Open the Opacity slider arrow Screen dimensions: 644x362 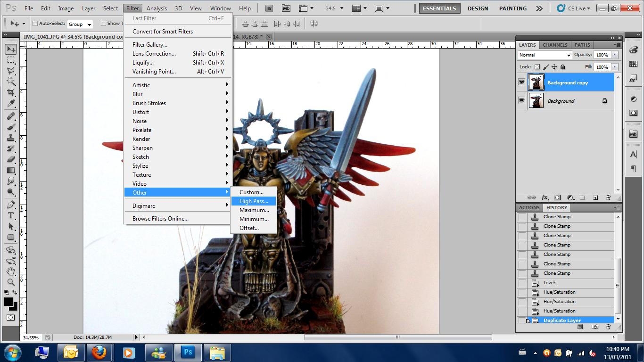tap(614, 55)
